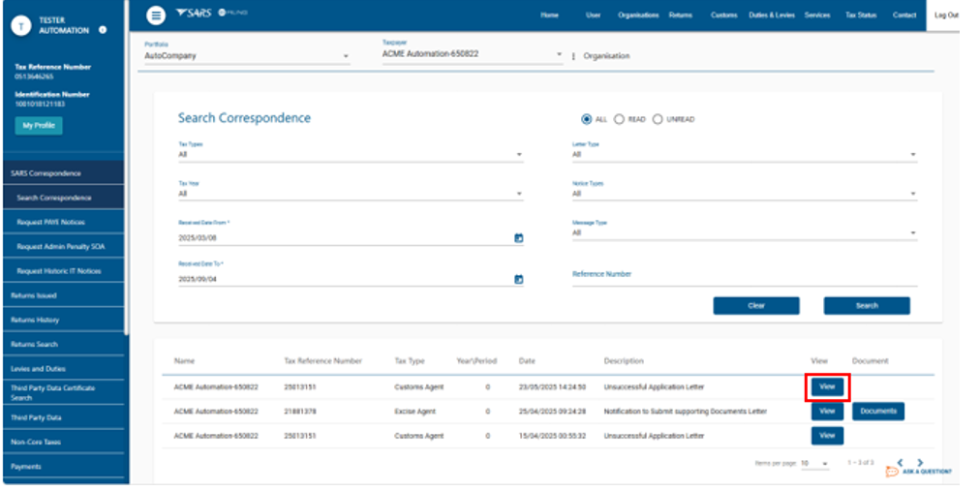Viewport: 980px width, 491px height.
Task: Open the Received Date From calendar picker
Action: (x=518, y=238)
